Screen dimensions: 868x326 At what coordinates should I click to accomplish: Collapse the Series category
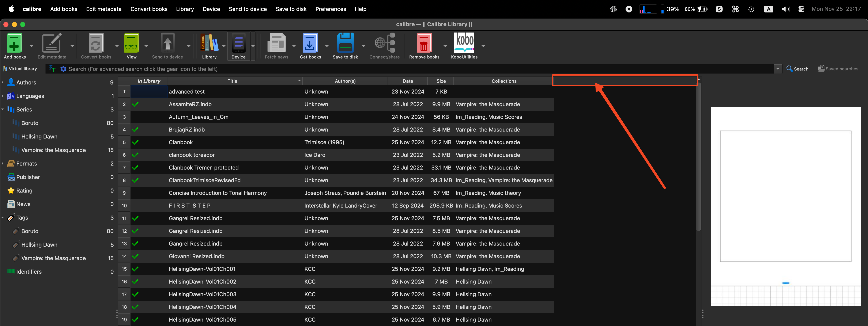(x=3, y=109)
